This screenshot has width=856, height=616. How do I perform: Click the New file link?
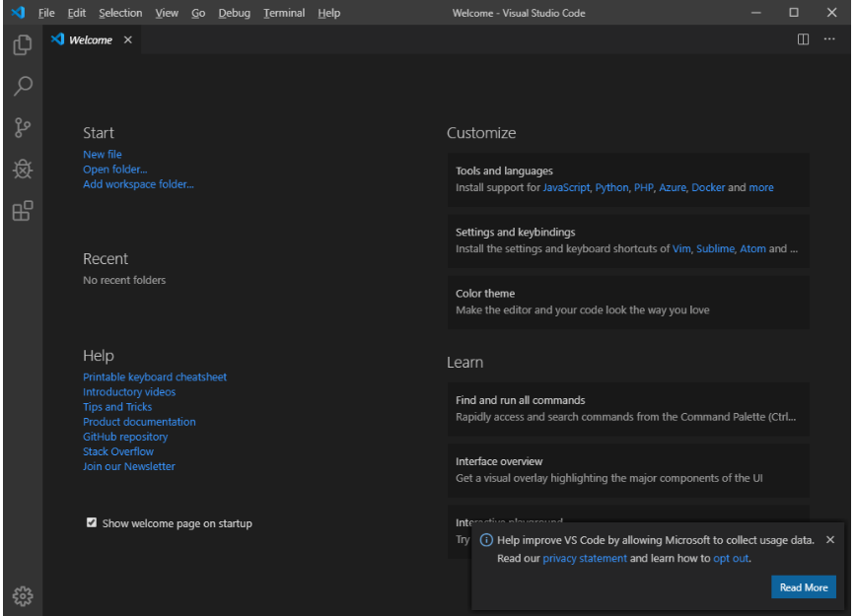tap(103, 155)
